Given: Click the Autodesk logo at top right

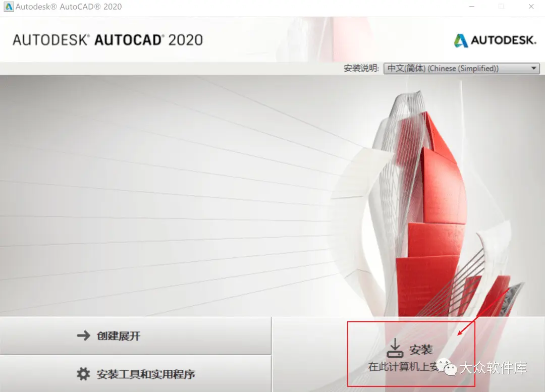Looking at the screenshot, I should pyautogui.click(x=495, y=40).
